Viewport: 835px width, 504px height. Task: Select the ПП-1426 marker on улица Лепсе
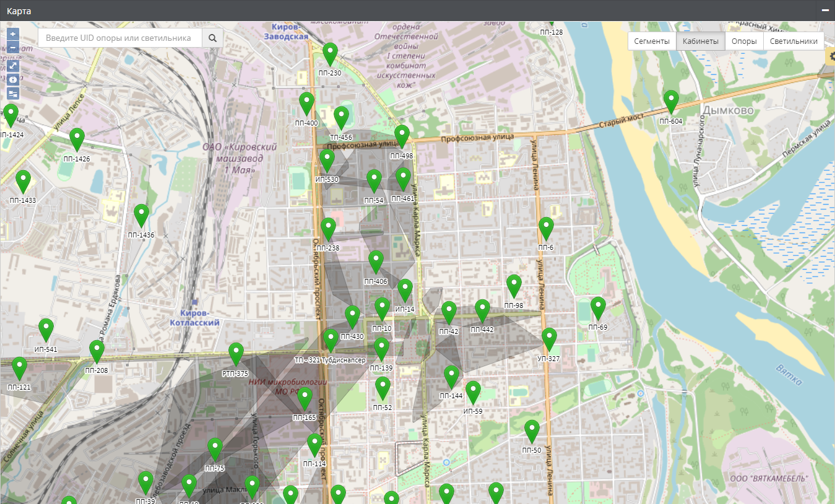coord(77,139)
